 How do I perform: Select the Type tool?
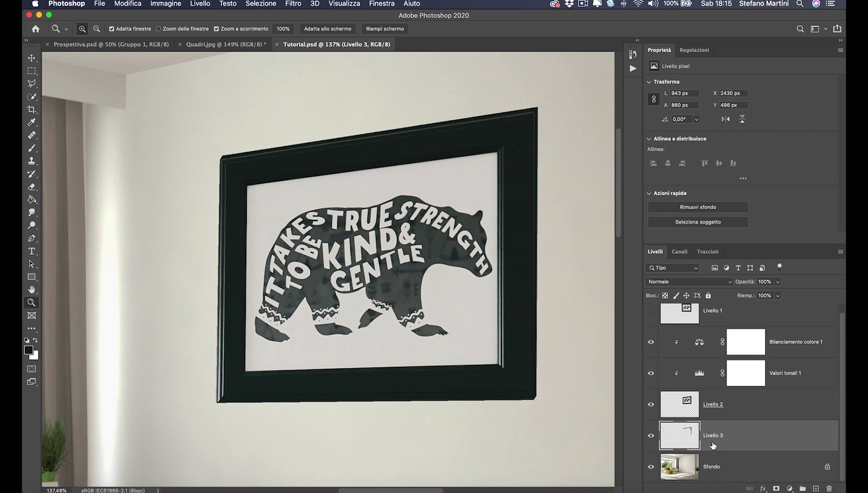32,251
